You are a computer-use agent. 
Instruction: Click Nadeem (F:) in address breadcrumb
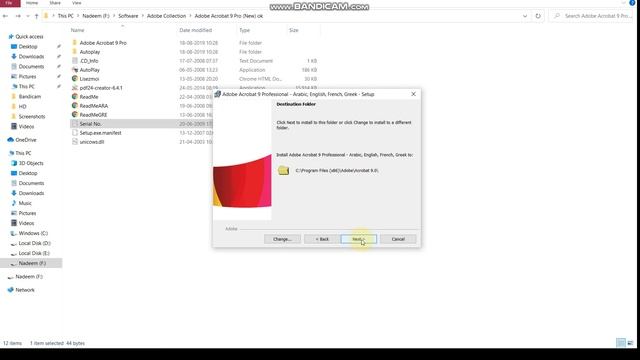coord(96,16)
